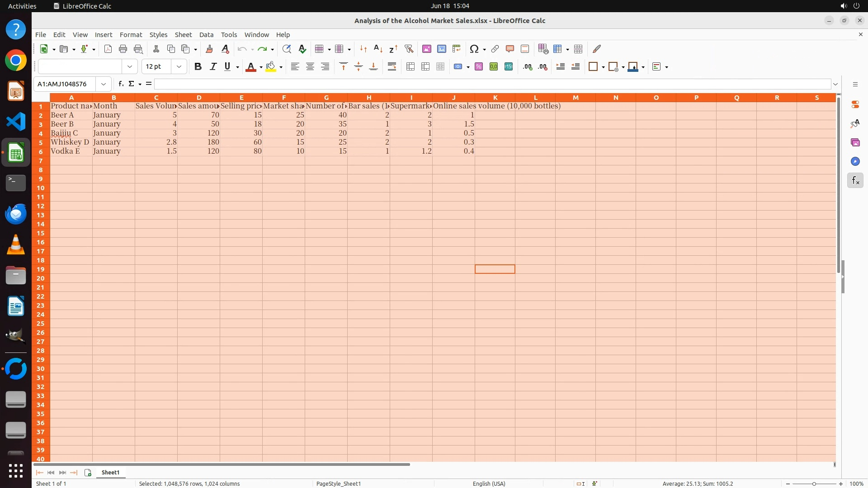Open the sidebar Navigator icon
Image resolution: width=868 pixels, height=488 pixels.
coord(855,162)
